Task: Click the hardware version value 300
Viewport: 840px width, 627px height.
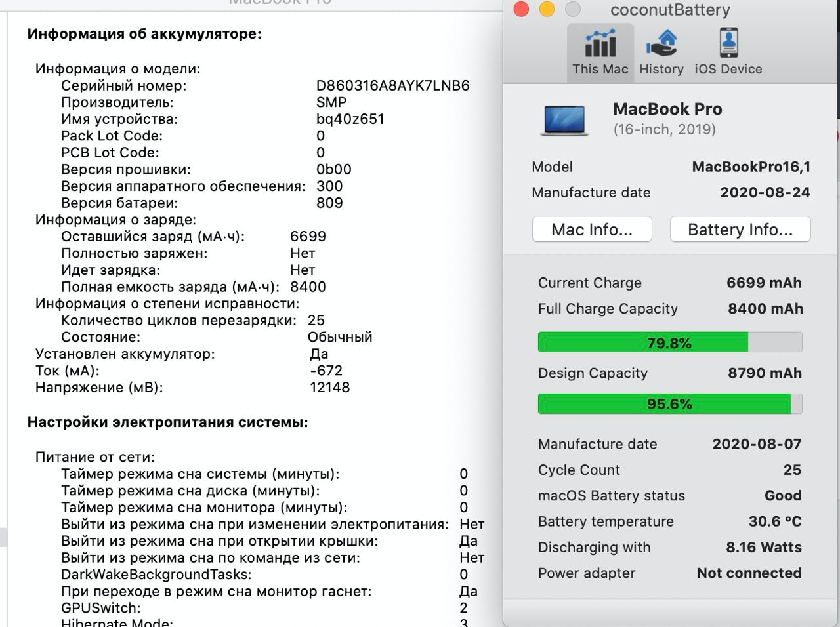Action: (329, 186)
